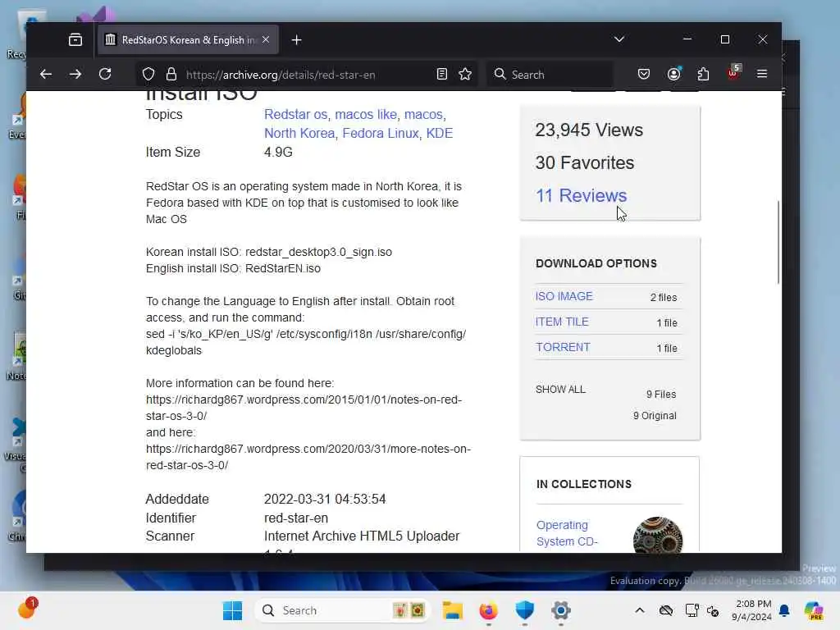Open Firefox application hamburger menu
The image size is (840, 630).
coord(762,74)
